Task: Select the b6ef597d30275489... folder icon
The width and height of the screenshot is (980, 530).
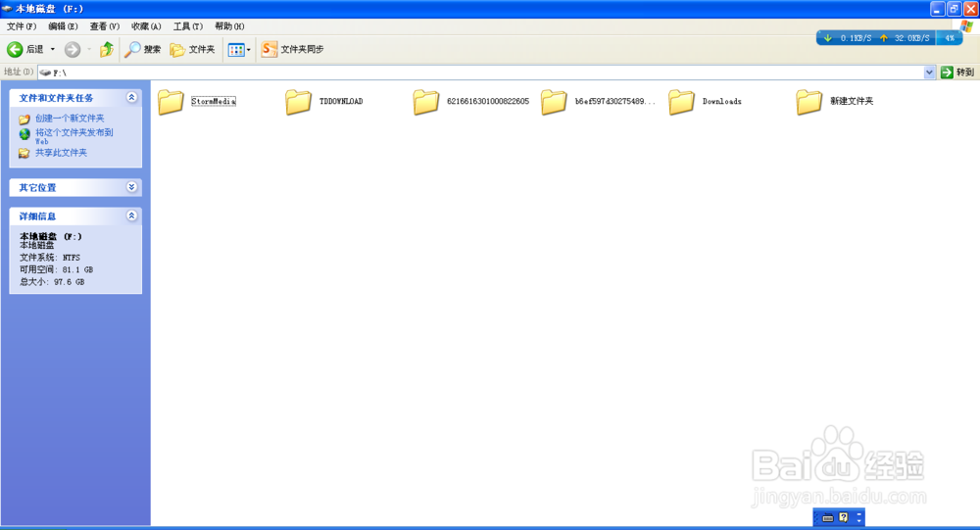Action: [554, 101]
